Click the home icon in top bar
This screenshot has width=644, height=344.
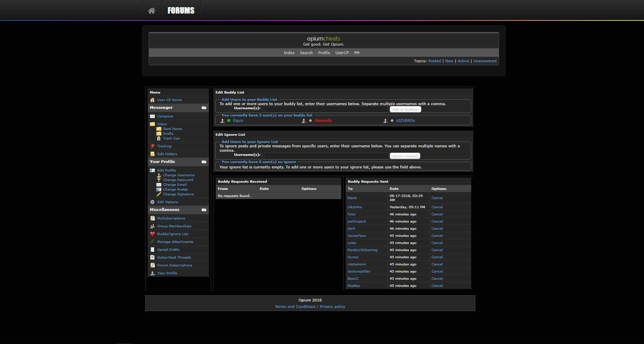(152, 11)
